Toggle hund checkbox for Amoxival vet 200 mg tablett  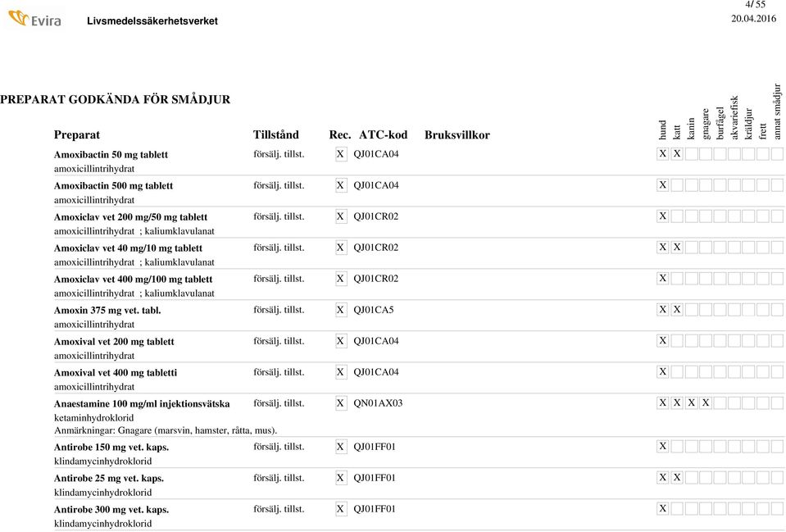tap(663, 340)
